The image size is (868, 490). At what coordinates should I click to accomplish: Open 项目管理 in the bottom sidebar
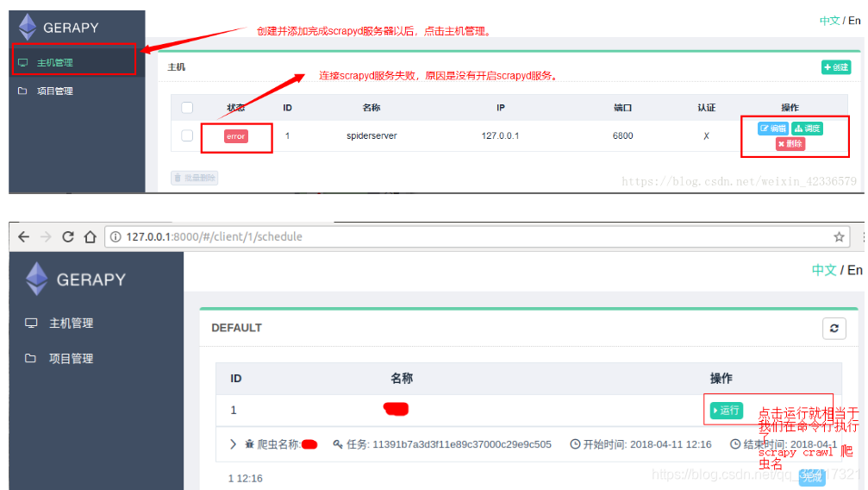71,359
